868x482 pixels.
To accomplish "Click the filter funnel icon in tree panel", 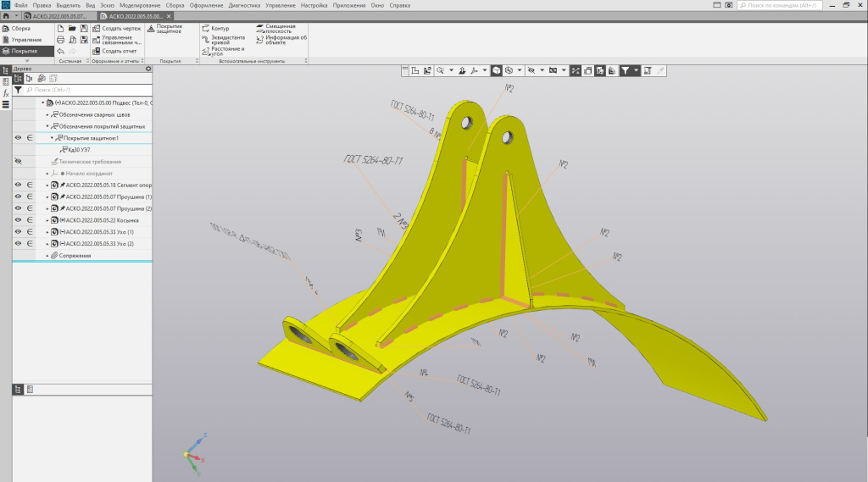I will coord(19,90).
